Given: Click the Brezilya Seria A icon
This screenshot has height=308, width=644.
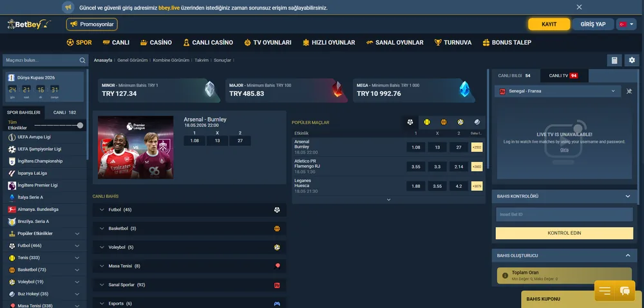Looking at the screenshot, I should (x=12, y=221).
